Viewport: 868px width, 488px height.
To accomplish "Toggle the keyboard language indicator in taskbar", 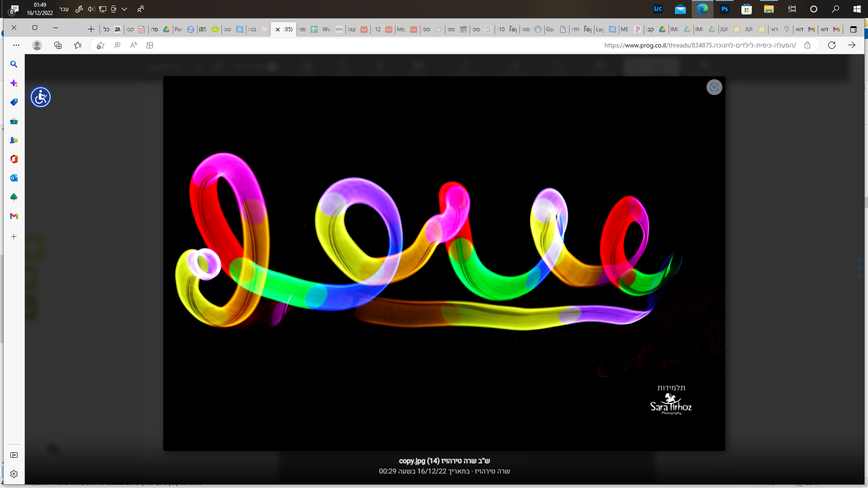I will (64, 9).
